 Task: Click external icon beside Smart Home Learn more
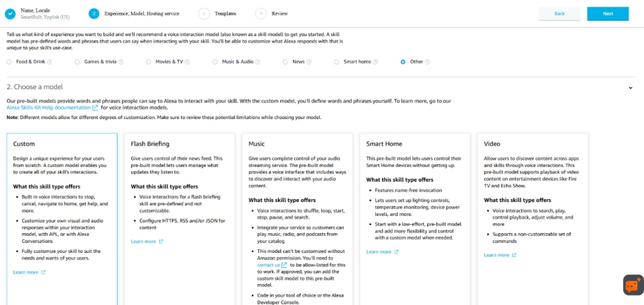pyautogui.click(x=397, y=251)
